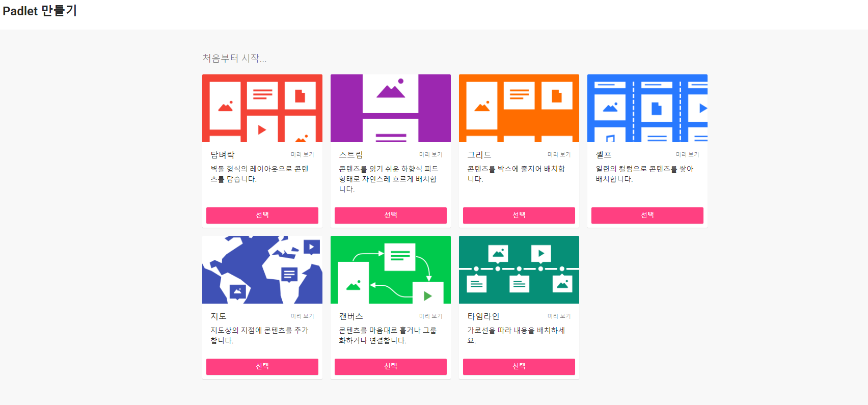This screenshot has width=868, height=405.
Task: Click the 지도 map layout thumbnail
Action: (262, 269)
